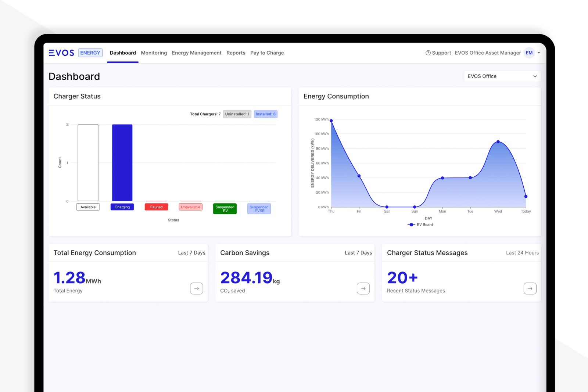Screen dimensions: 588x392
Task: Click the arrow icon on Carbon Savings card
Action: 363,289
